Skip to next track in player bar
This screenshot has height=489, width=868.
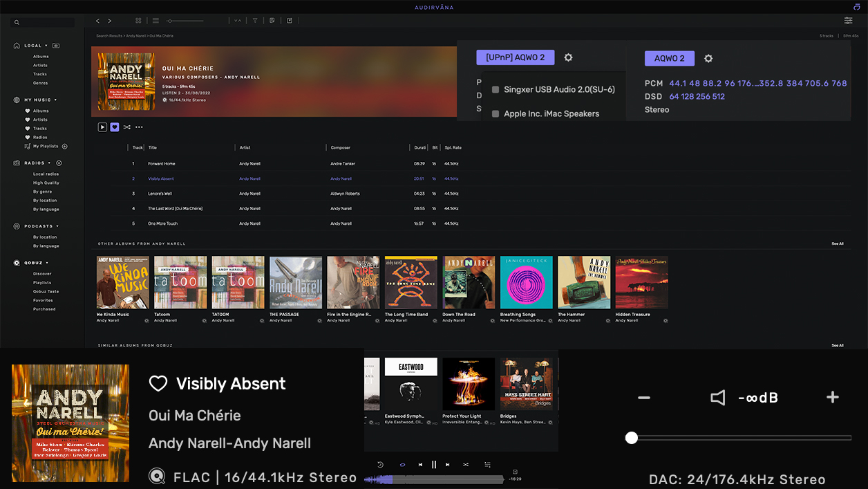click(448, 465)
